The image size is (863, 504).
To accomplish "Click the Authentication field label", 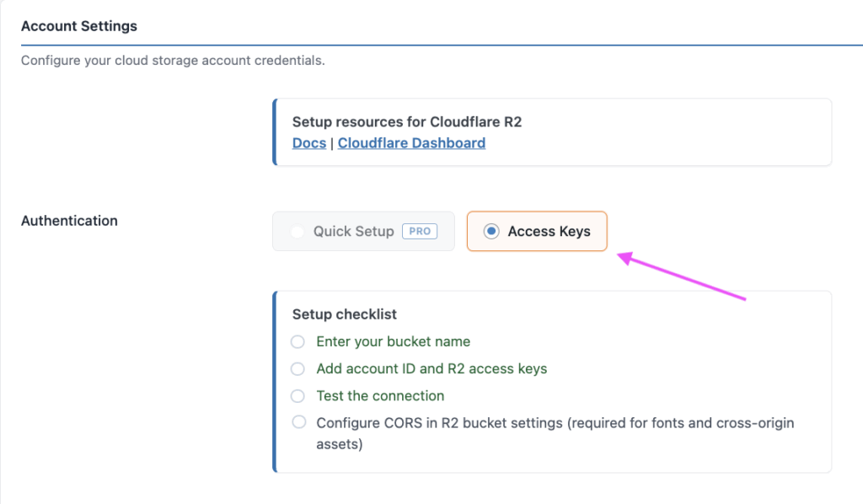I will (69, 221).
